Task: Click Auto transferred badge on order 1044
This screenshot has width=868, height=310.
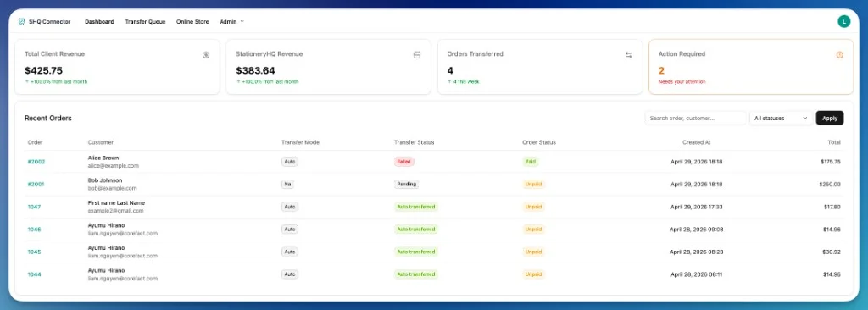Action: coord(415,274)
